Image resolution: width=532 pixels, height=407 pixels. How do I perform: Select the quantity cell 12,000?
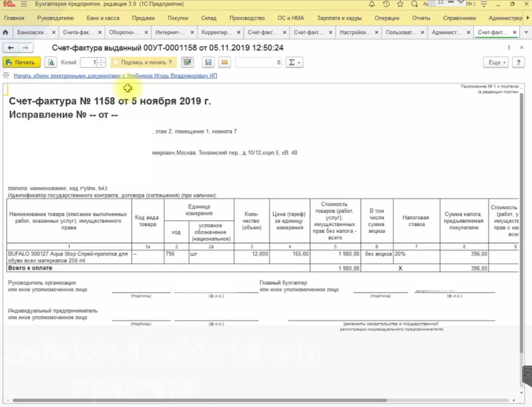(252, 257)
